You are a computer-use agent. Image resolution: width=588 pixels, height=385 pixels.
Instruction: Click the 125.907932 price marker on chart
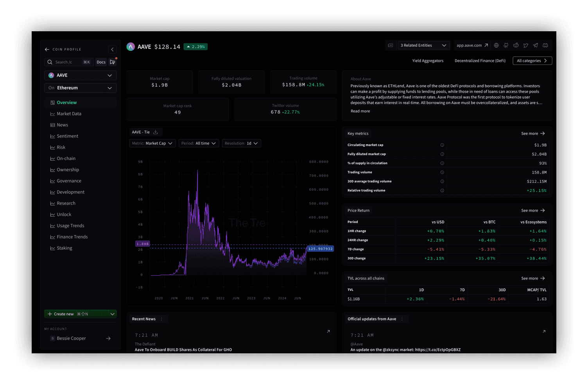[x=320, y=249]
